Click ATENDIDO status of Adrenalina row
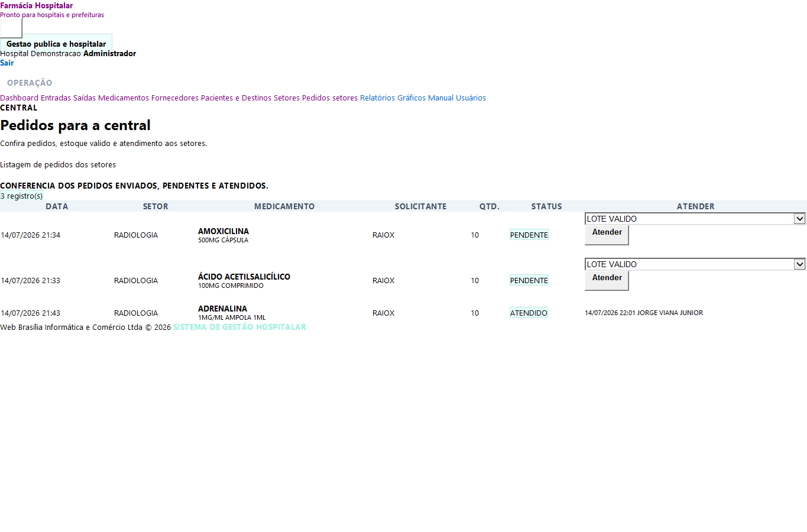This screenshot has height=532, width=807. click(529, 313)
